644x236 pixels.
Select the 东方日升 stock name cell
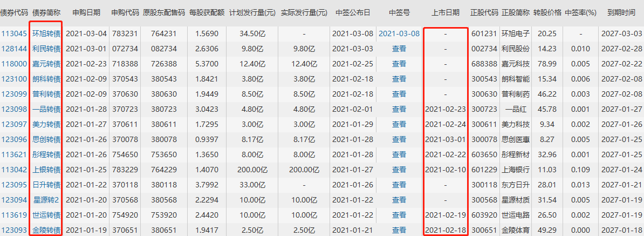tap(516, 185)
